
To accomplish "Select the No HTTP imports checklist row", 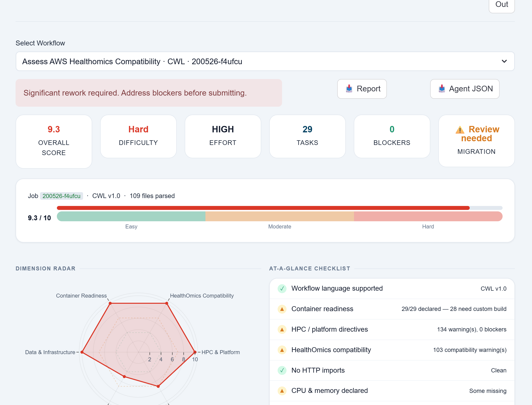I will (x=392, y=370).
